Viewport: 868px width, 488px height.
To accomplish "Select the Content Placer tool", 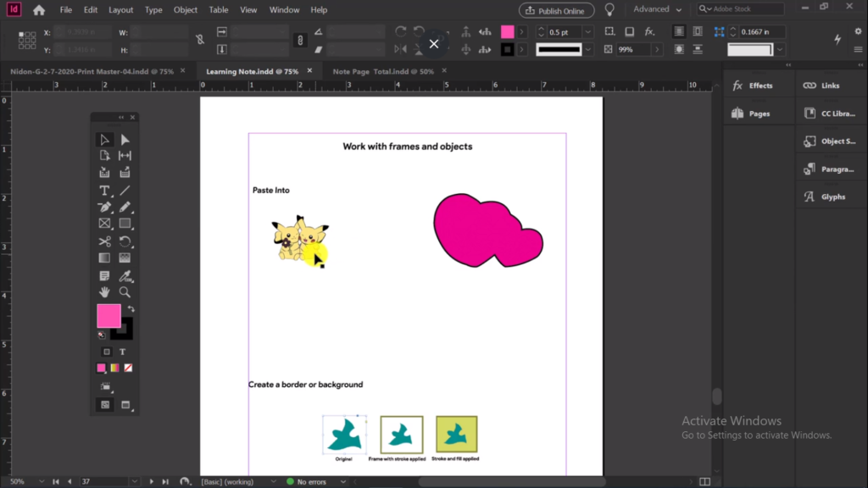I will (125, 173).
